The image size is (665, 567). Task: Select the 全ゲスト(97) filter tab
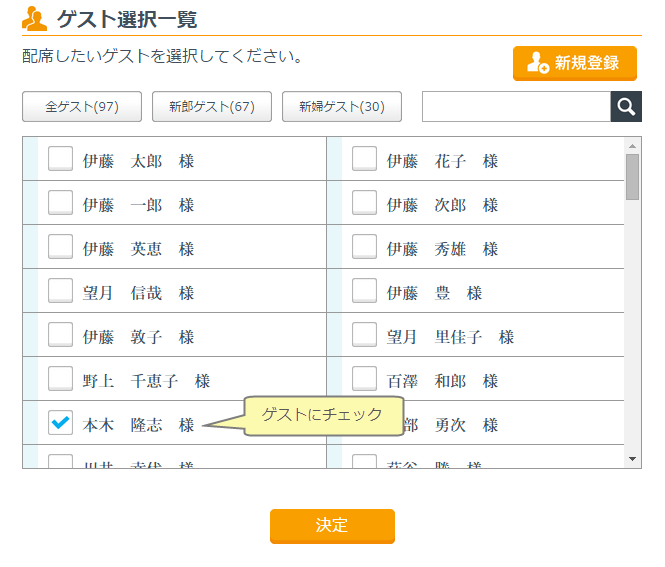click(x=82, y=107)
